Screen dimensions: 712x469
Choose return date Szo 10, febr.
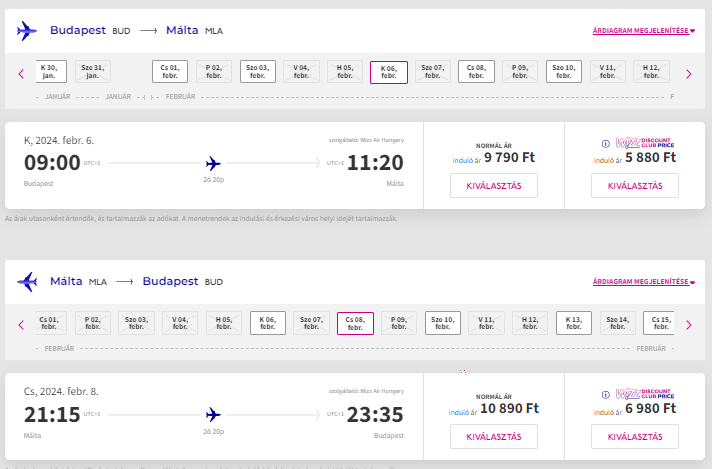(443, 323)
